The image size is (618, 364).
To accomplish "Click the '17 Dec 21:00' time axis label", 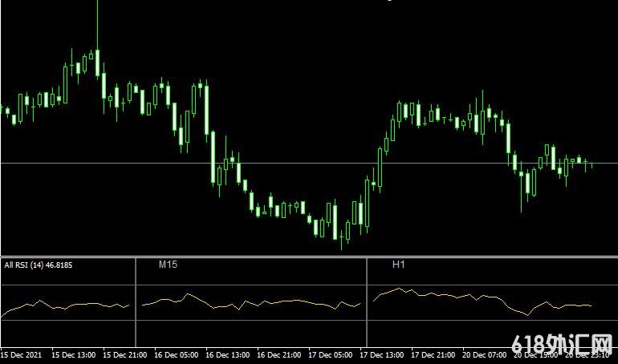I will (x=433, y=355).
